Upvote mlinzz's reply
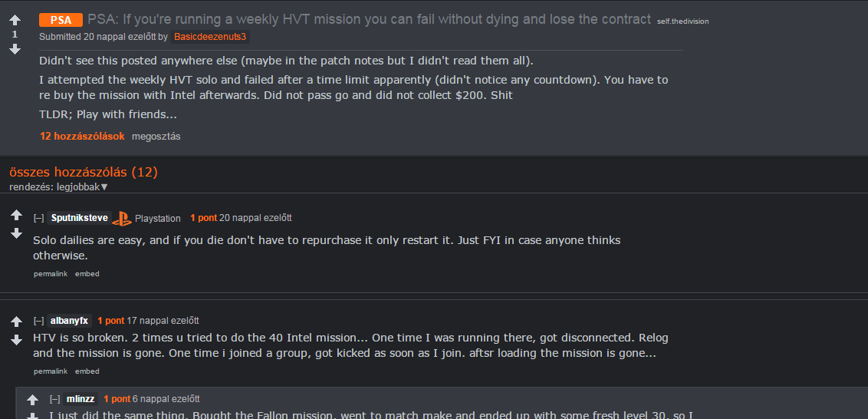Viewport: 868px width, 419px height. click(x=33, y=400)
